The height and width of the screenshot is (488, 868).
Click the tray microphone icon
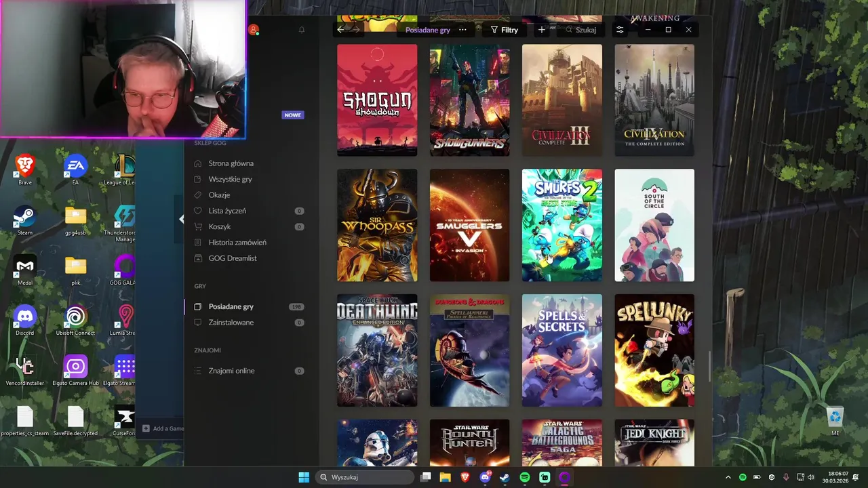786,477
